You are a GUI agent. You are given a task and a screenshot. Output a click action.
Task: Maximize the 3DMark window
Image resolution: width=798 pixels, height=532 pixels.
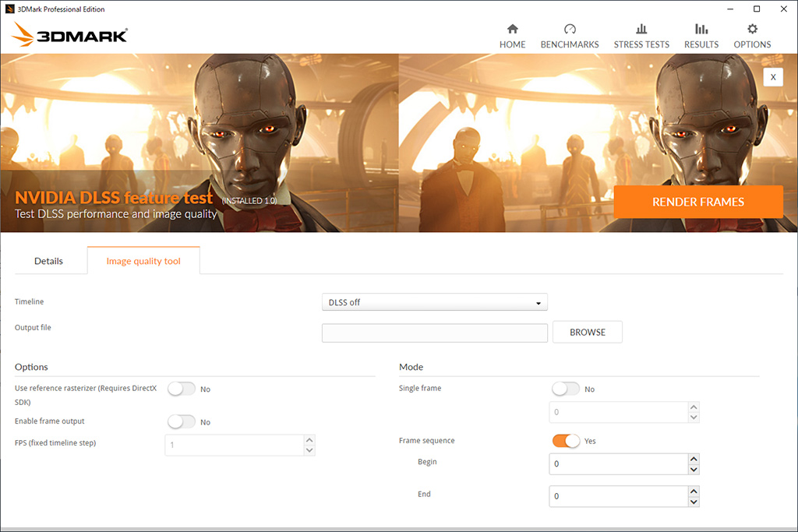click(757, 9)
